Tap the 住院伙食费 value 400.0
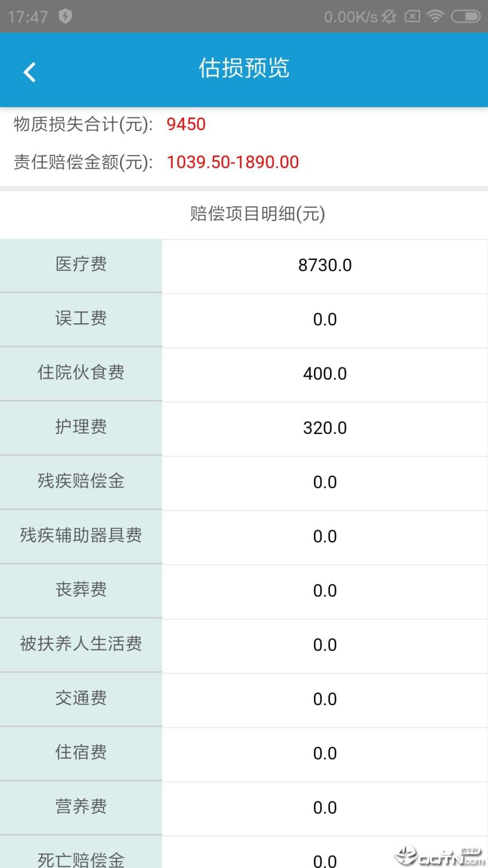This screenshot has width=488, height=868. [325, 374]
